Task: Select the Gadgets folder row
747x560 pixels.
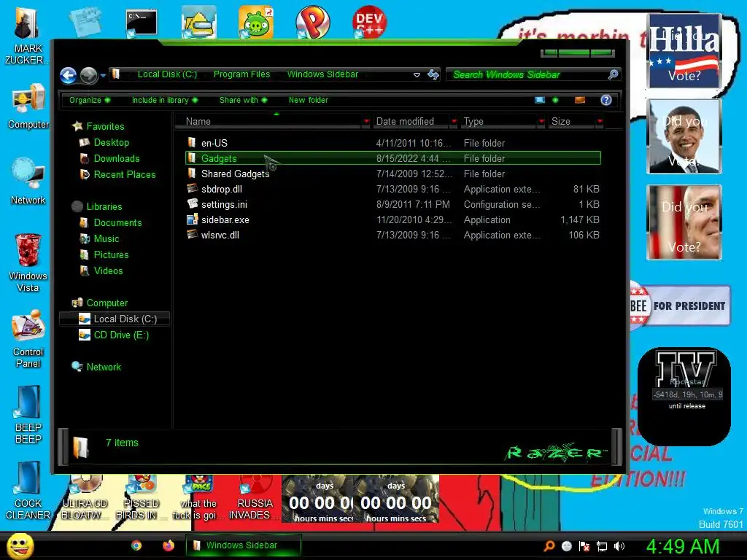Action: (x=393, y=158)
